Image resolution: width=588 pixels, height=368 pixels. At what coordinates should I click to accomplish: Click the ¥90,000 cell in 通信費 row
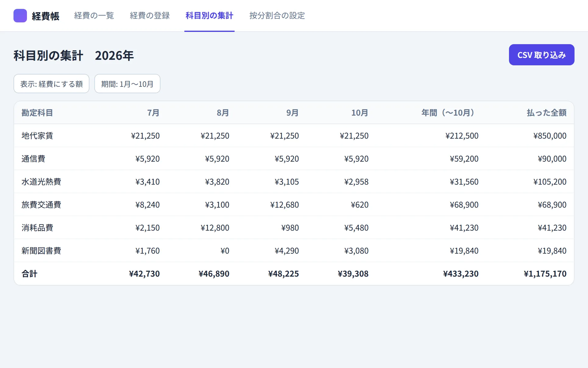pyautogui.click(x=552, y=159)
